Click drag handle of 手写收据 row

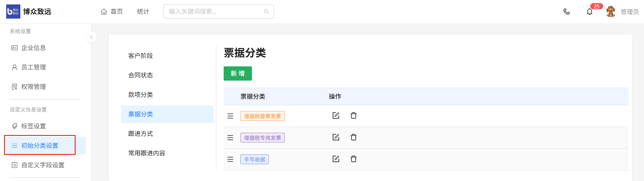pyautogui.click(x=230, y=159)
